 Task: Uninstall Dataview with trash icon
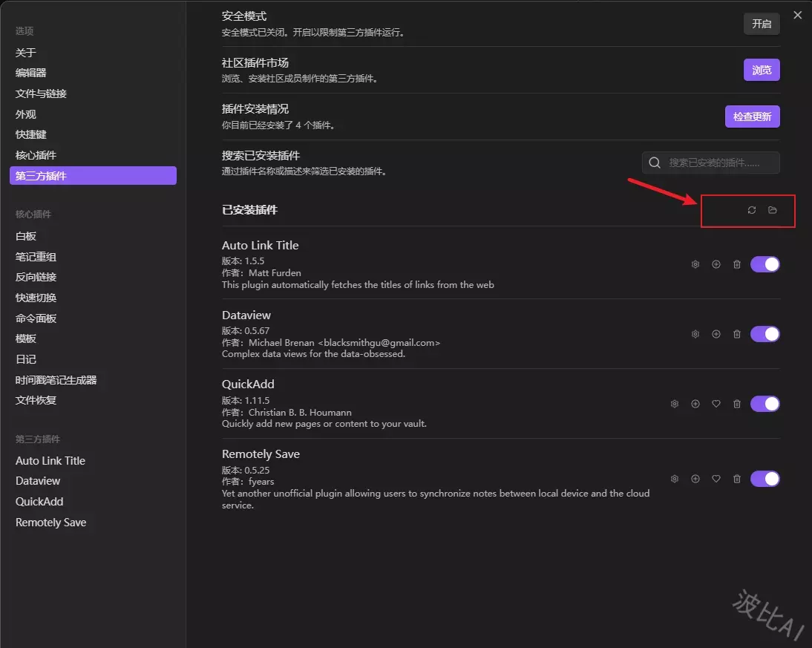point(736,334)
